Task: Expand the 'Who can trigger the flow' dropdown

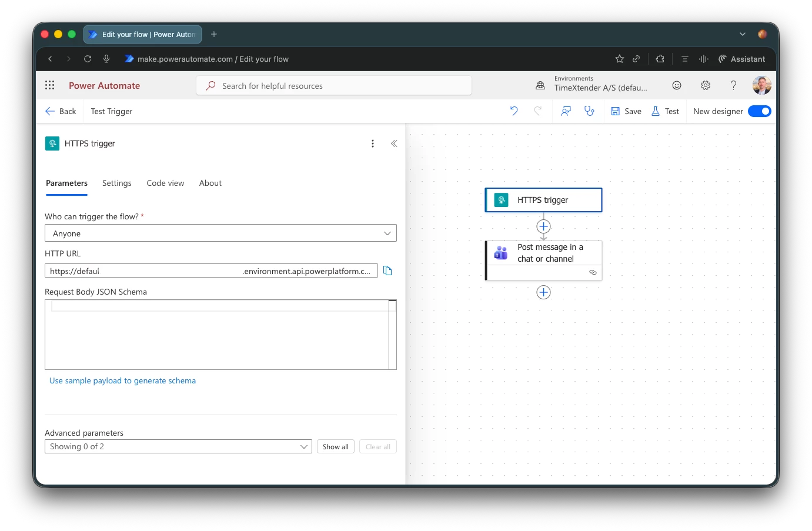Action: [x=220, y=233]
